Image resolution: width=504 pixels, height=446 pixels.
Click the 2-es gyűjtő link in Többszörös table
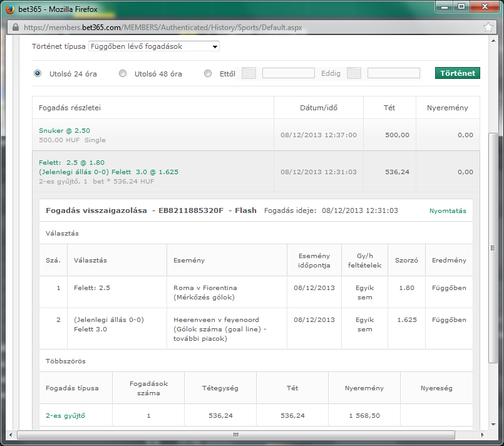66,415
